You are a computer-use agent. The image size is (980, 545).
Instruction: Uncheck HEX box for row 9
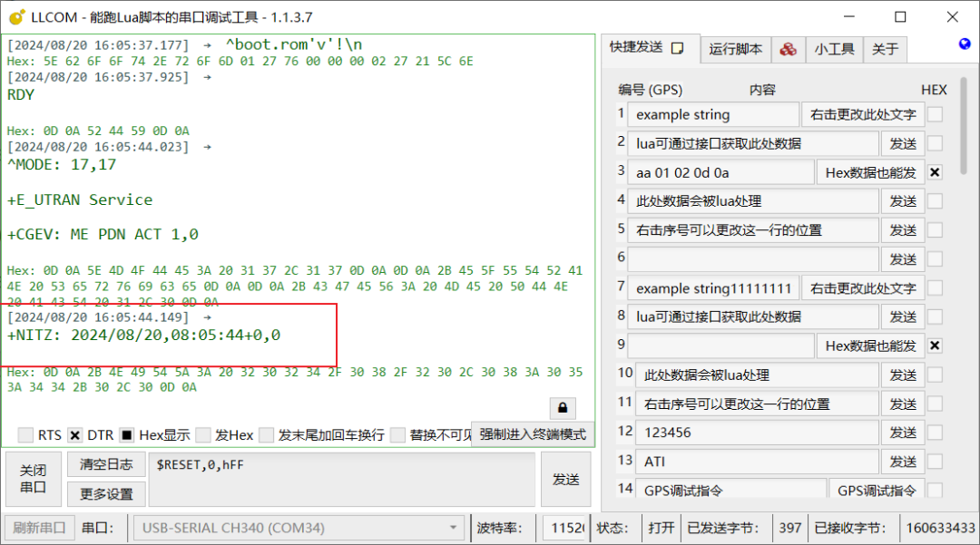tap(935, 345)
